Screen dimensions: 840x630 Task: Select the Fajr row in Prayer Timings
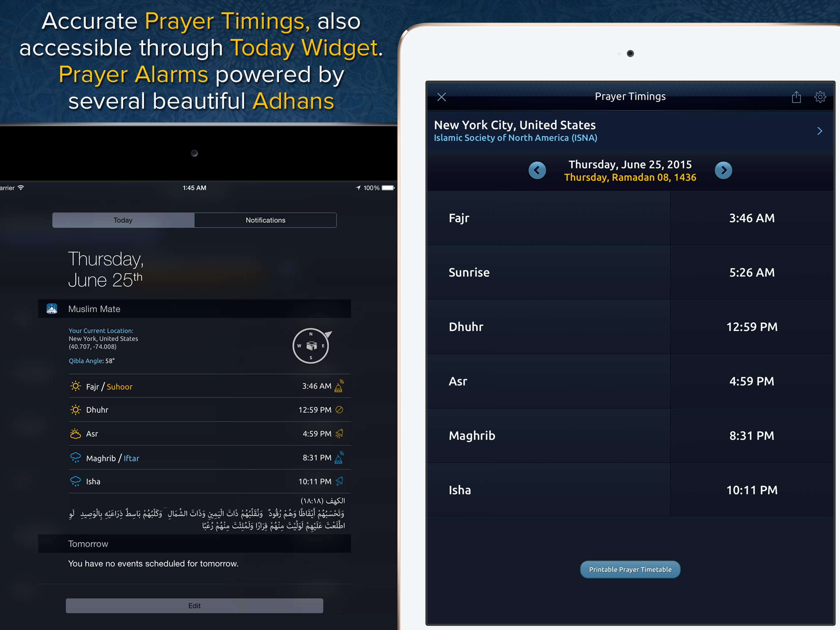[630, 218]
